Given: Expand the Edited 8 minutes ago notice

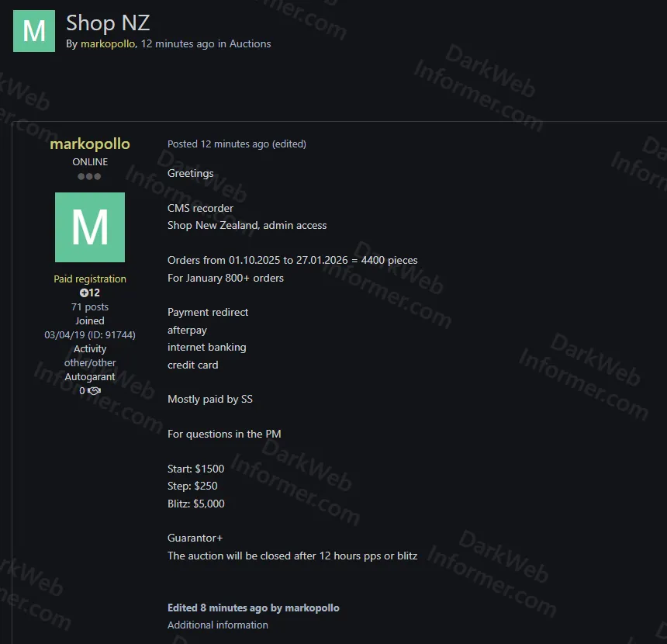Looking at the screenshot, I should pyautogui.click(x=253, y=608).
